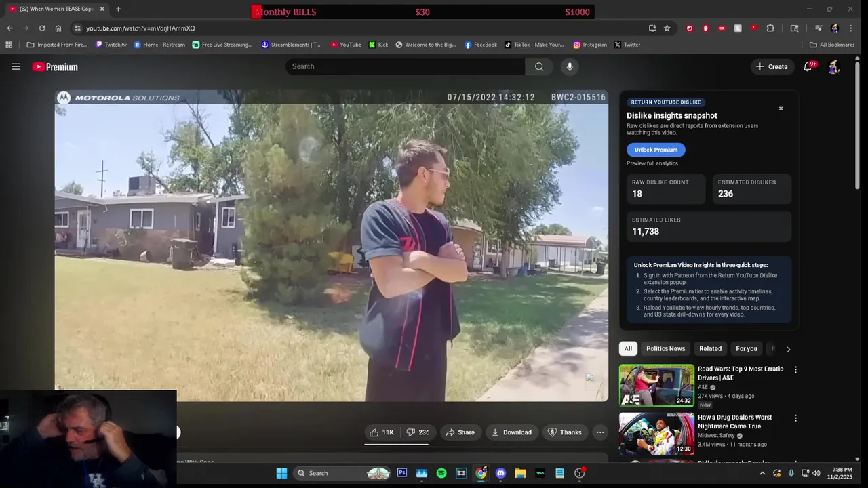The image size is (868, 488).
Task: Open File Explorer from the taskbar
Action: pyautogui.click(x=520, y=473)
